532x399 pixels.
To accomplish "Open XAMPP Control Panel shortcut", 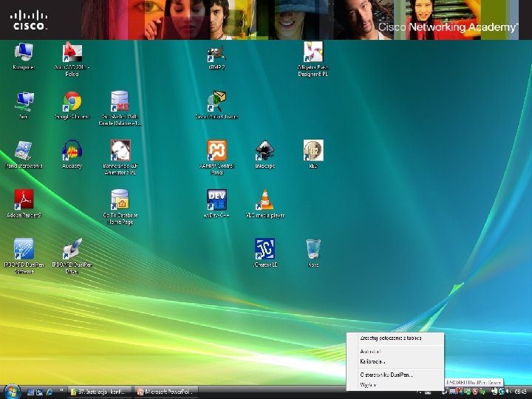I will [x=216, y=151].
